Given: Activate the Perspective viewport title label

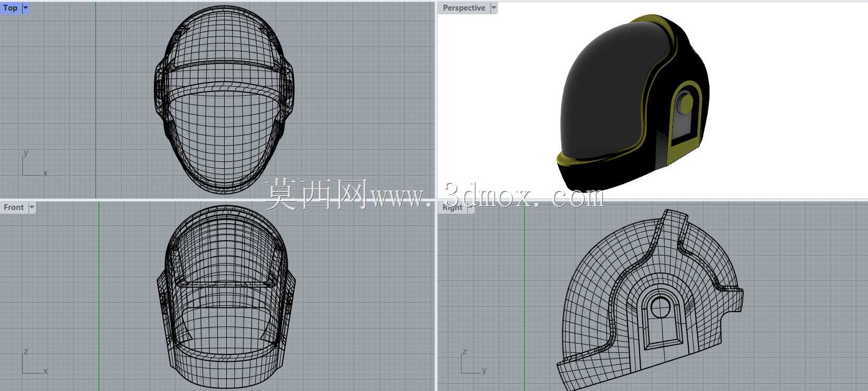Looking at the screenshot, I should pos(464,8).
